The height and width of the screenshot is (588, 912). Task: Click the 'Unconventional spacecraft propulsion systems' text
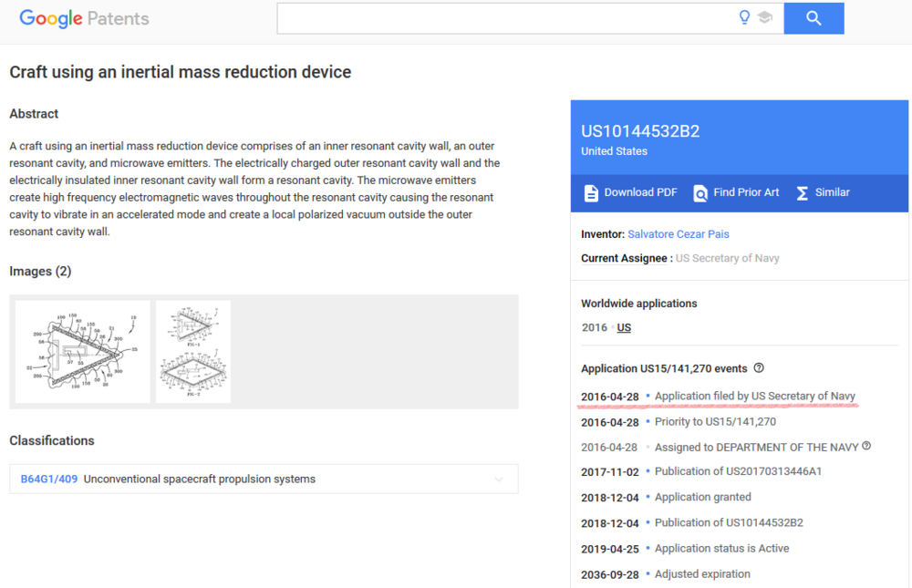[x=200, y=480]
